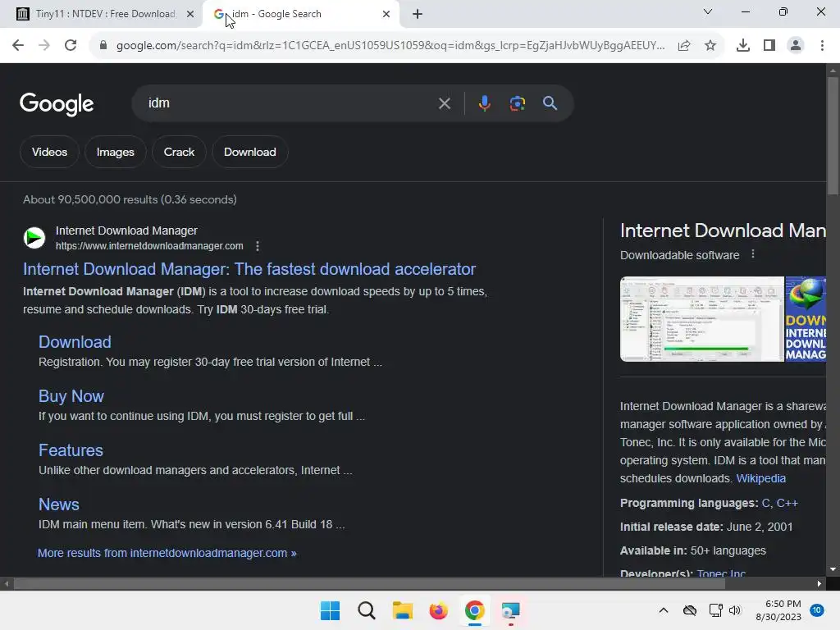The image size is (840, 630).
Task: Open the Features sitelink
Action: [x=71, y=450]
